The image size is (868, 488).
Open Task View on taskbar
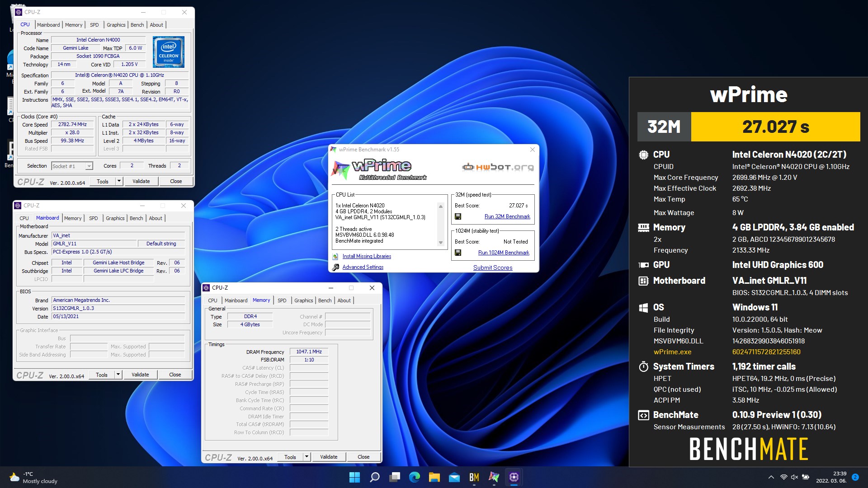click(395, 477)
